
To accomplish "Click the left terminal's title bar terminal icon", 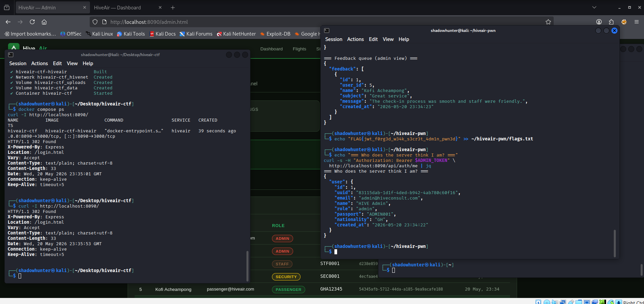I will pos(11,55).
